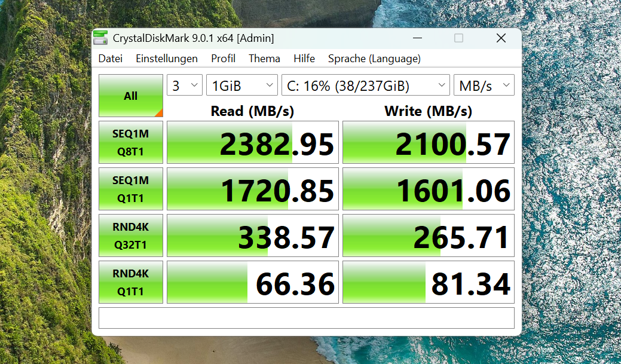The image size is (621, 364).
Task: Close the CrystalDiskMark window
Action: [501, 38]
